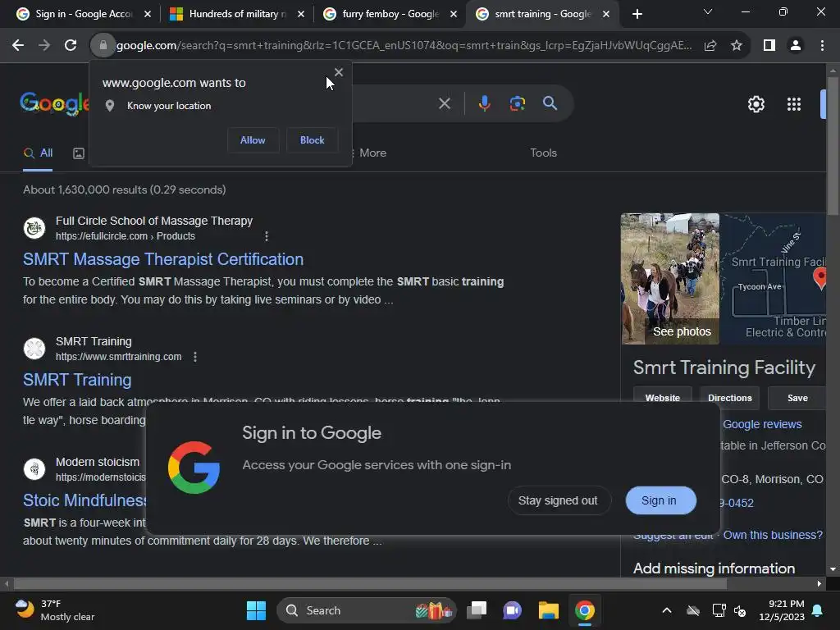Open the SMRT Training result link
Screen dimensions: 840x630
(x=77, y=380)
